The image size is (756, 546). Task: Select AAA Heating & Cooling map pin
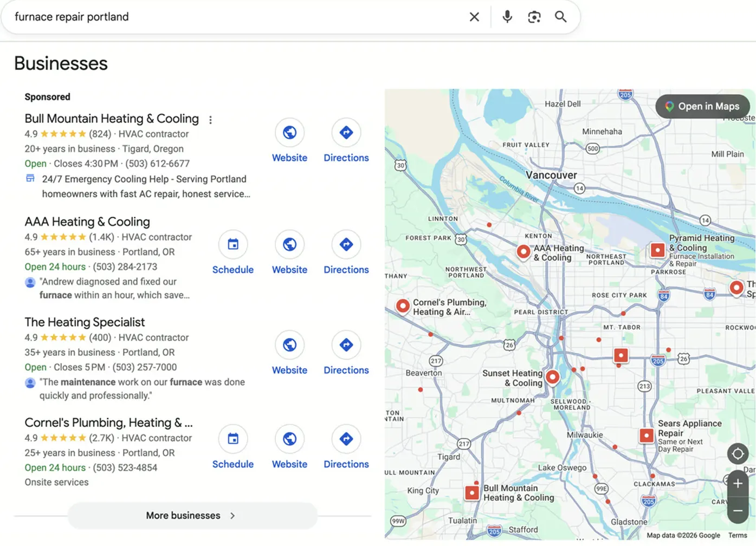(524, 252)
